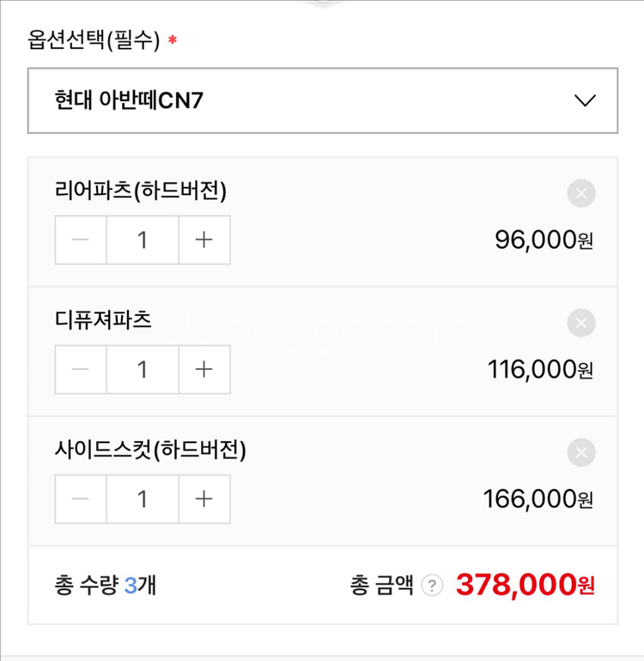Click the 378,000원 total price
Image resolution: width=644 pixels, height=661 pixels.
point(525,585)
